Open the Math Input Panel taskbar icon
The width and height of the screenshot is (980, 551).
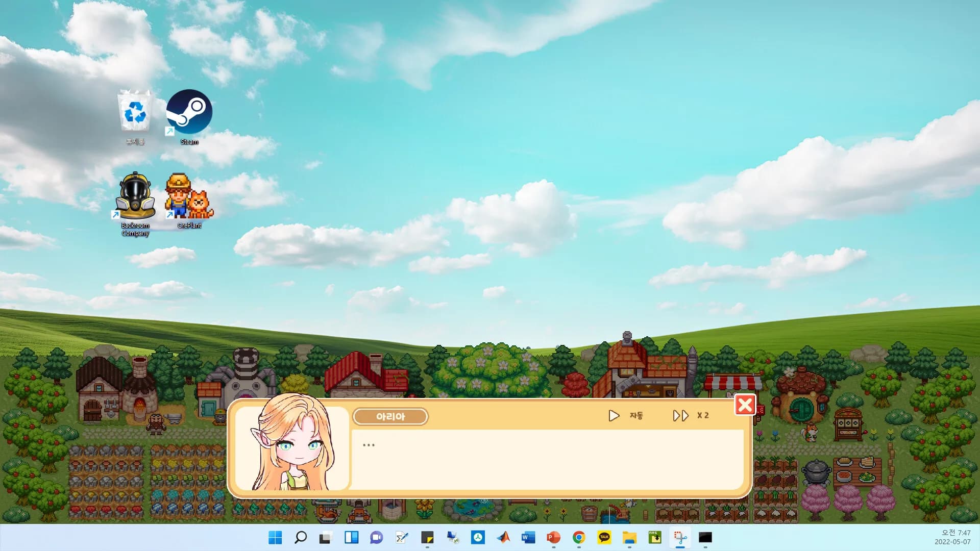pos(402,537)
